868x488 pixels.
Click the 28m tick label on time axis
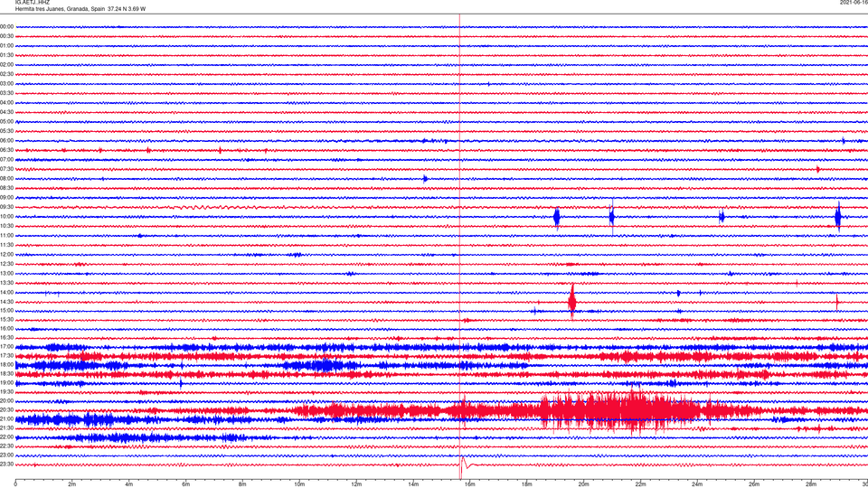811,484
